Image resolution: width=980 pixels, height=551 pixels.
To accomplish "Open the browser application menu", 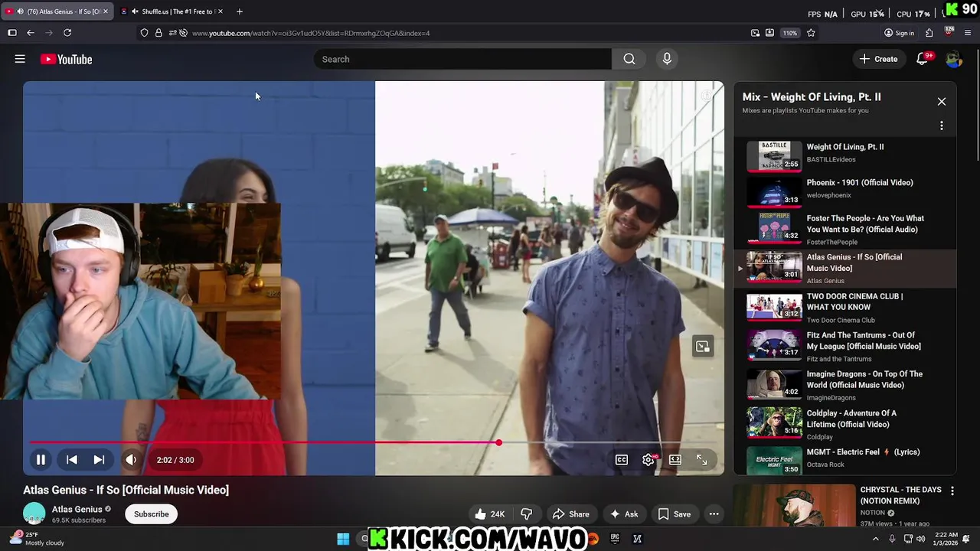I will 969,33.
